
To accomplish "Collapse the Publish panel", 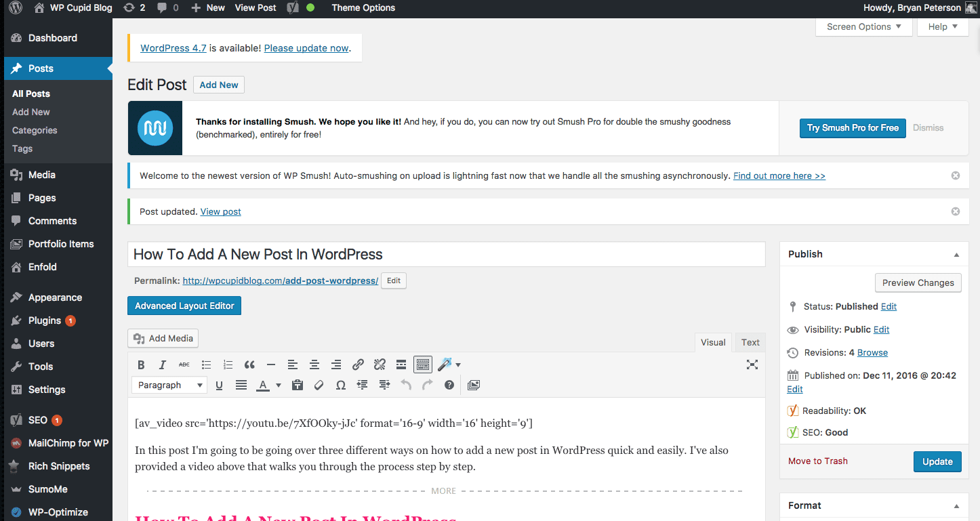I will [956, 253].
